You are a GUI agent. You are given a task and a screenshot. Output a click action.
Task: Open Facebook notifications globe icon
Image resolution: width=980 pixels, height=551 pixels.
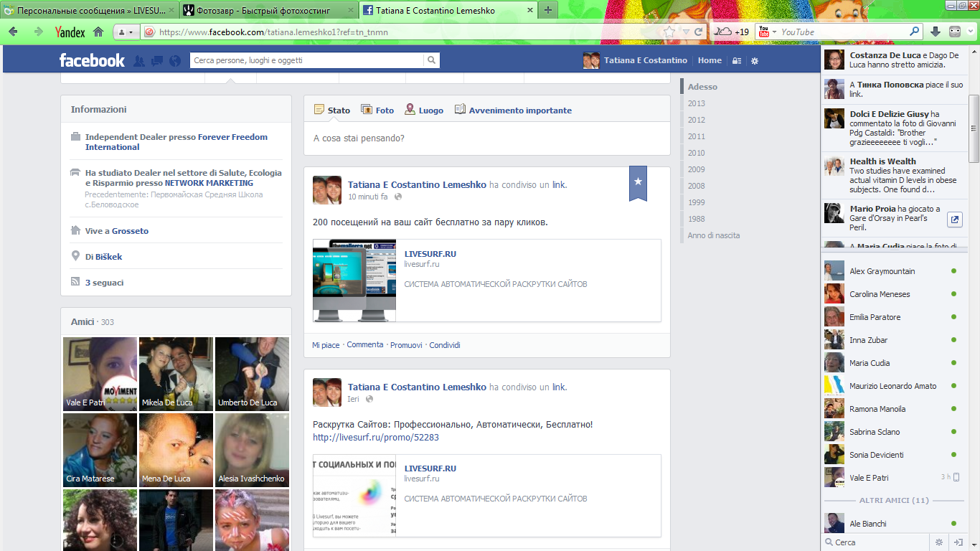tap(175, 61)
